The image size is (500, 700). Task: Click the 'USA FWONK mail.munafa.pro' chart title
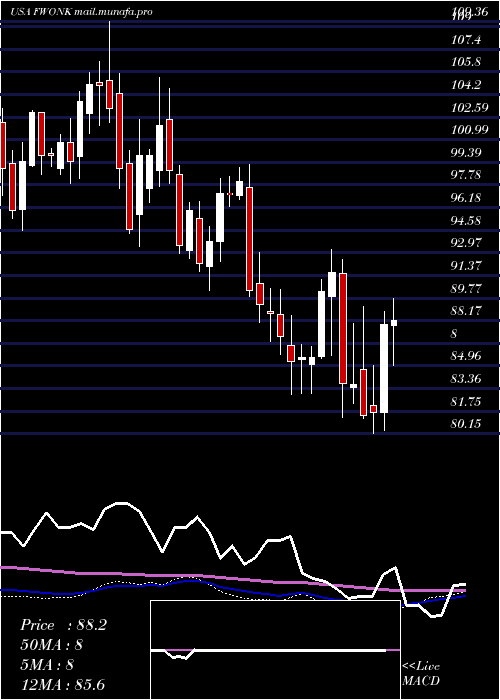[81, 12]
